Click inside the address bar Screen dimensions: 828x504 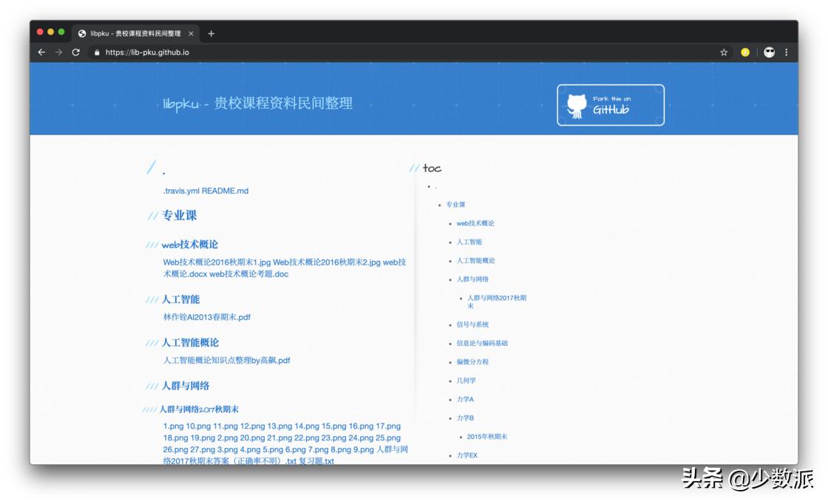pos(222,52)
